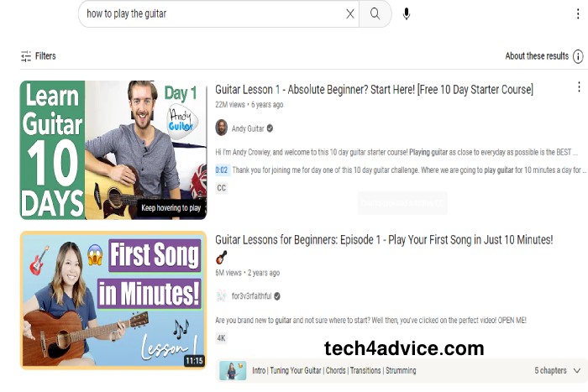This screenshot has height=392, width=588.
Task: Click the small chapter preview thumbnail
Action: pyautogui.click(x=233, y=371)
